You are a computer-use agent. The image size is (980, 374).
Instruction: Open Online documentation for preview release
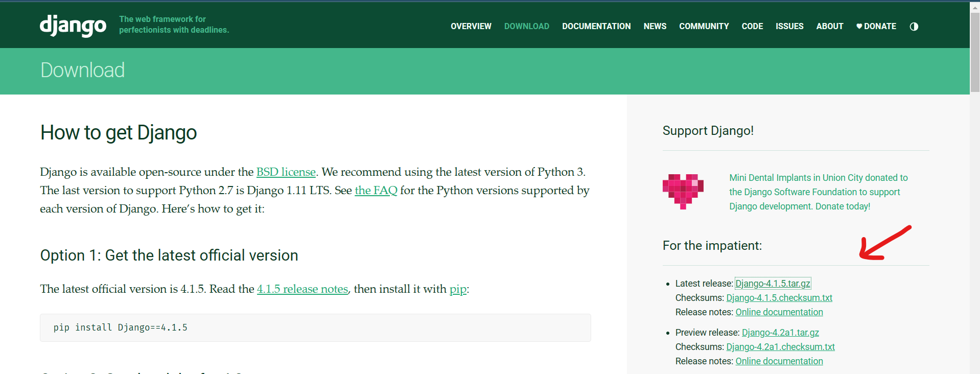click(x=779, y=361)
